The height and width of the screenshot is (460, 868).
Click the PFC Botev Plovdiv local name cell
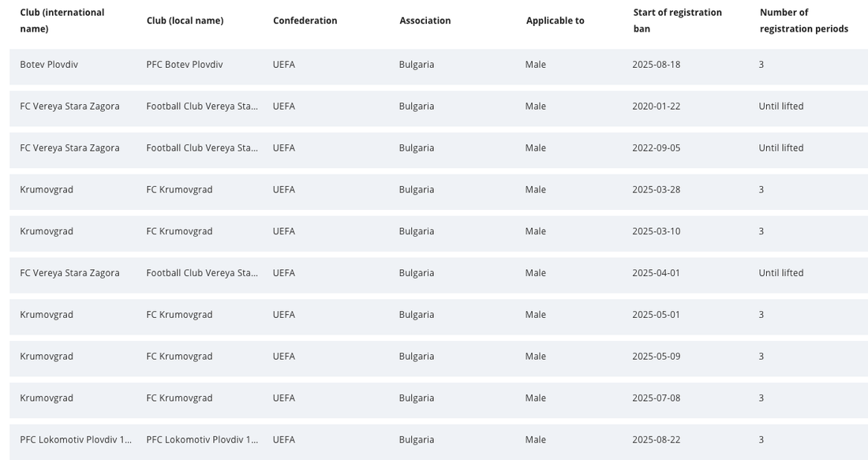coord(185,65)
